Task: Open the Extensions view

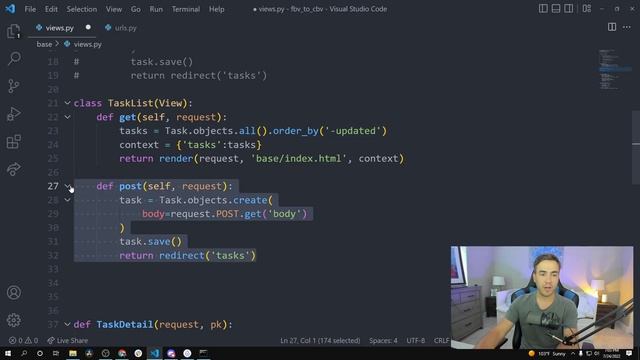Action: (x=13, y=142)
